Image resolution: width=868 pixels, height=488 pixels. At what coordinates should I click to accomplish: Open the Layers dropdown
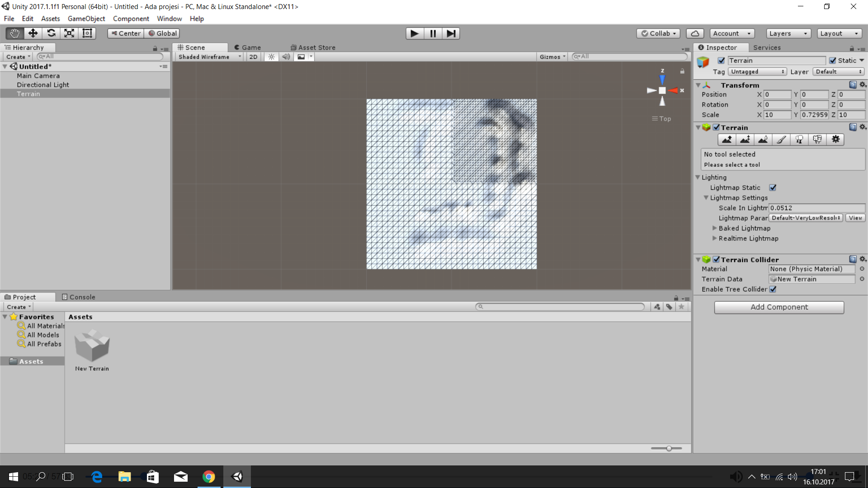[x=788, y=33]
